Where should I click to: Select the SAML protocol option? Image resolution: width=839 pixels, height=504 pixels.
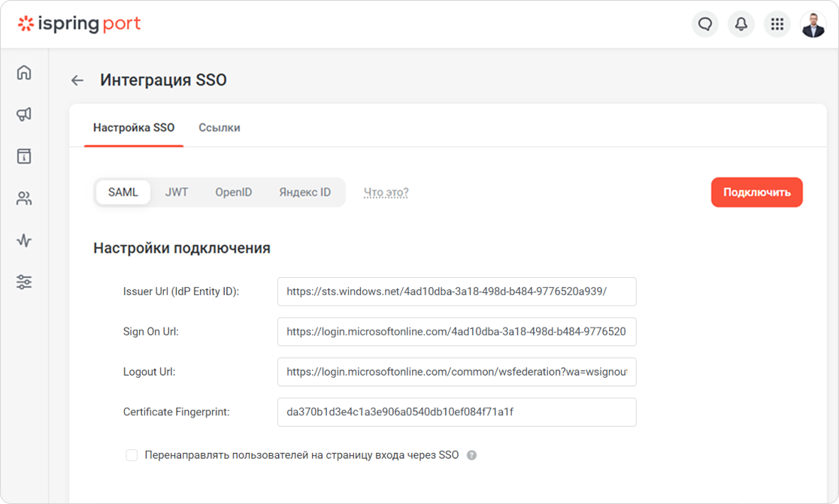tap(123, 192)
